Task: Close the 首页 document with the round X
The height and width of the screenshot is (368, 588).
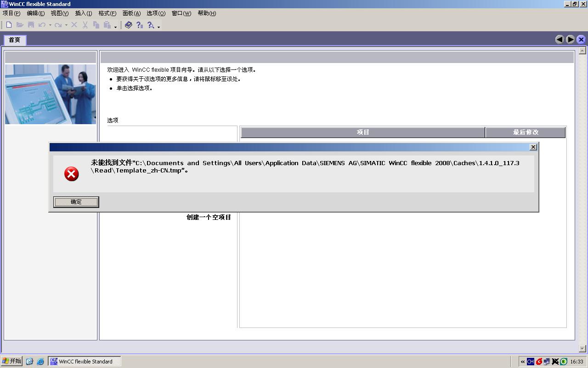Action: pyautogui.click(x=581, y=40)
